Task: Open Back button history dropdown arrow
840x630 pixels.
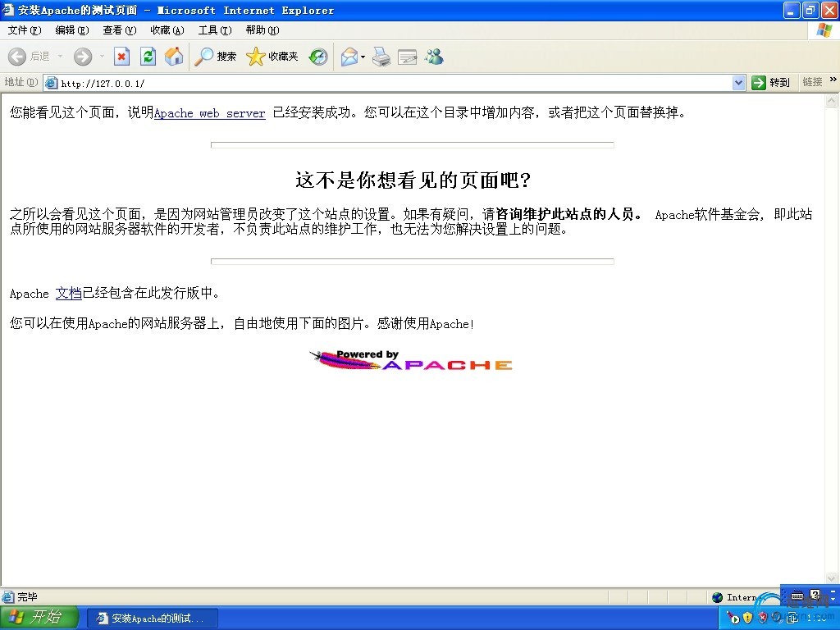Action: click(x=60, y=57)
